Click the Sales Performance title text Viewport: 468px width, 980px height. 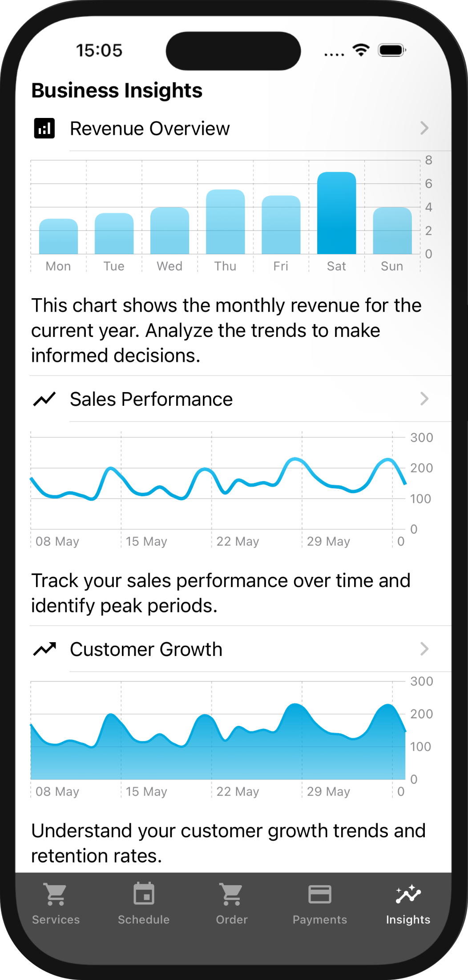pos(151,399)
